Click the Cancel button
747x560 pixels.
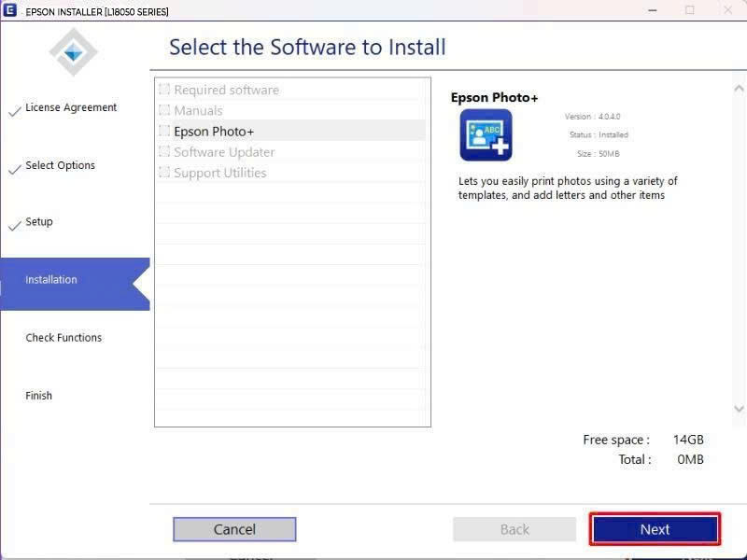234,529
